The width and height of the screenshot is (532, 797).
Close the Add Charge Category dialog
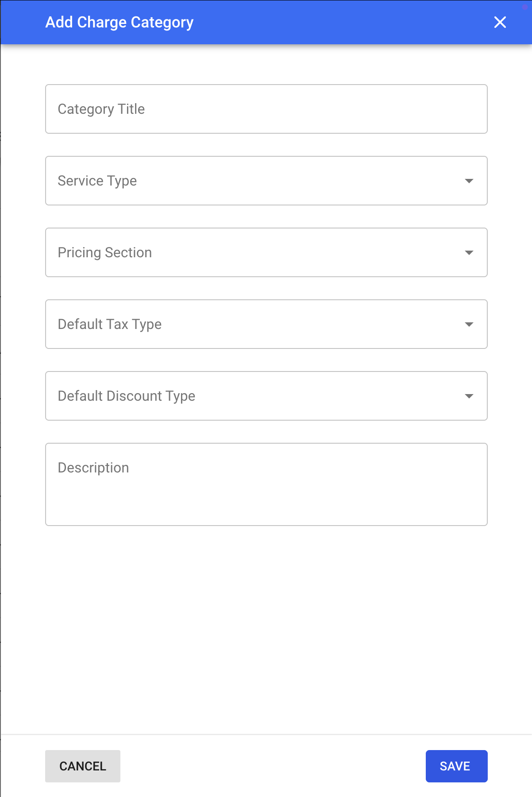point(500,22)
